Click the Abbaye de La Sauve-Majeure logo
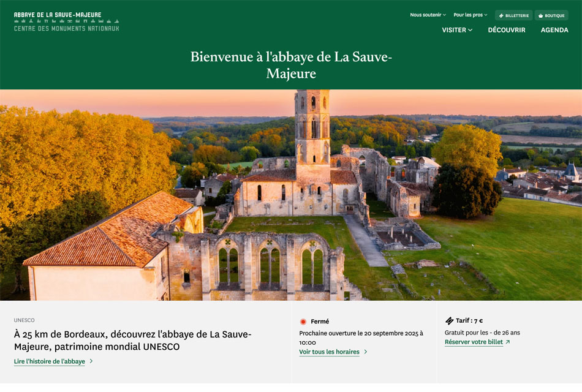This screenshot has height=392, width=582. tap(66, 21)
